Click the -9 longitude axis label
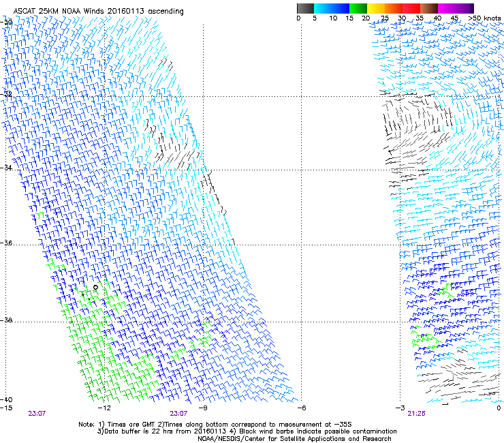Image resolution: width=504 pixels, height=443 pixels. point(202,408)
